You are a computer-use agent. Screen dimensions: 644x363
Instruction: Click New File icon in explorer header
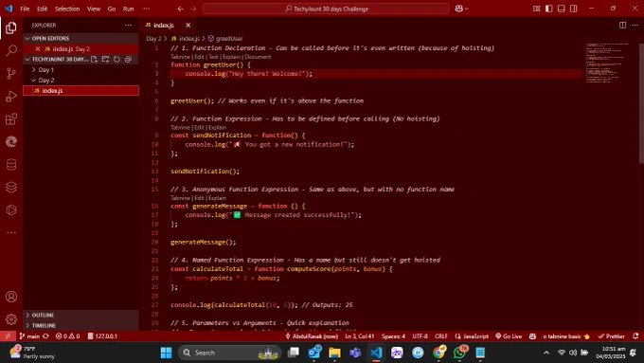click(x=94, y=59)
